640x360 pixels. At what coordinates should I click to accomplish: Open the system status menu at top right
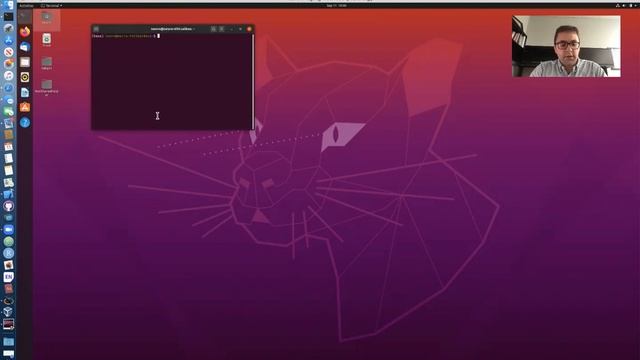(x=627, y=6)
